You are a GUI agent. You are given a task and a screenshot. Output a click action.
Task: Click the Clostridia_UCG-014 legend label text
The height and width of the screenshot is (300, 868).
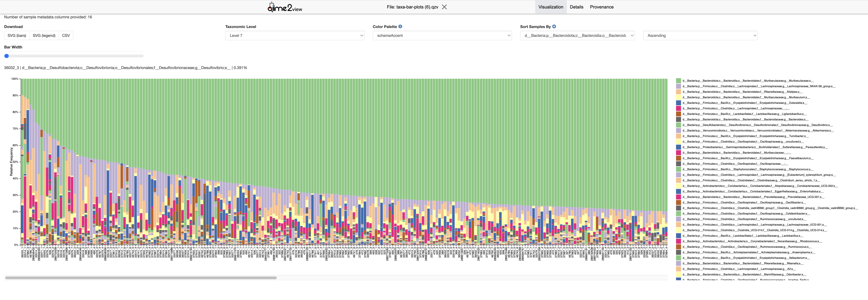click(755, 230)
